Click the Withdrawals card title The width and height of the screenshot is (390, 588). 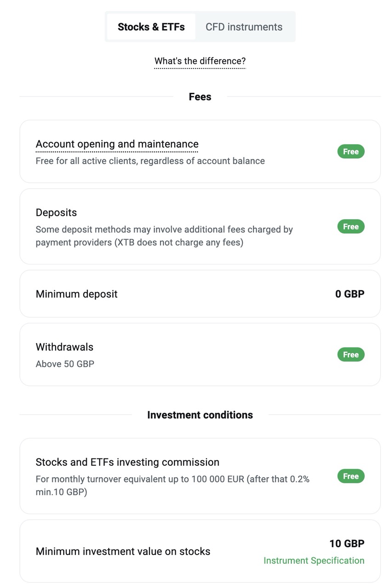tap(64, 347)
